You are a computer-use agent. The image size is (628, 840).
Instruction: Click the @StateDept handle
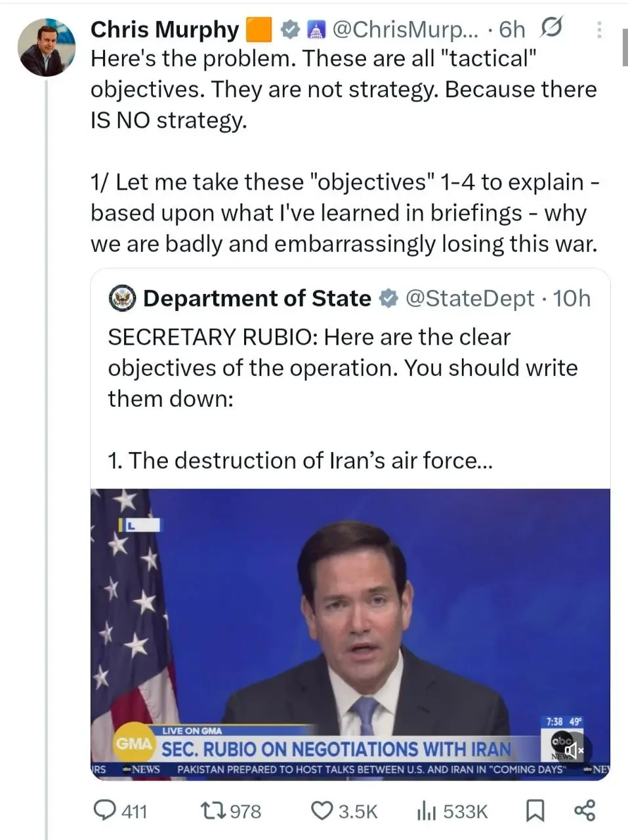click(470, 299)
